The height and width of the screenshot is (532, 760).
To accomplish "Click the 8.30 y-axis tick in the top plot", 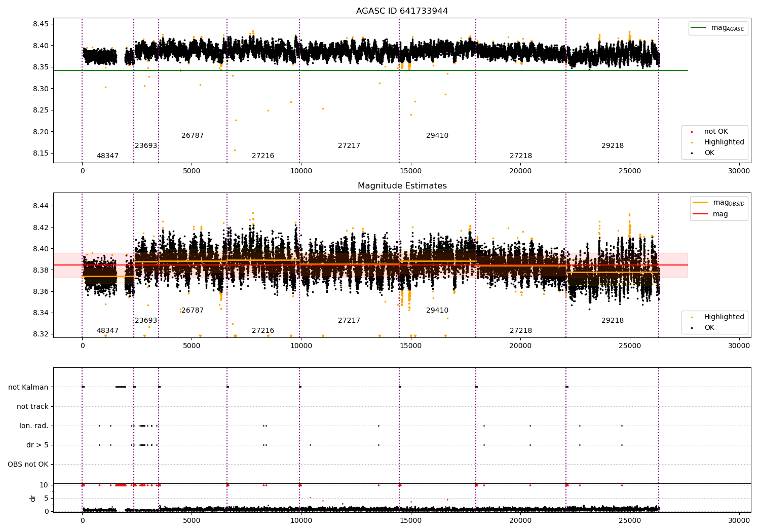I will 40,89.
